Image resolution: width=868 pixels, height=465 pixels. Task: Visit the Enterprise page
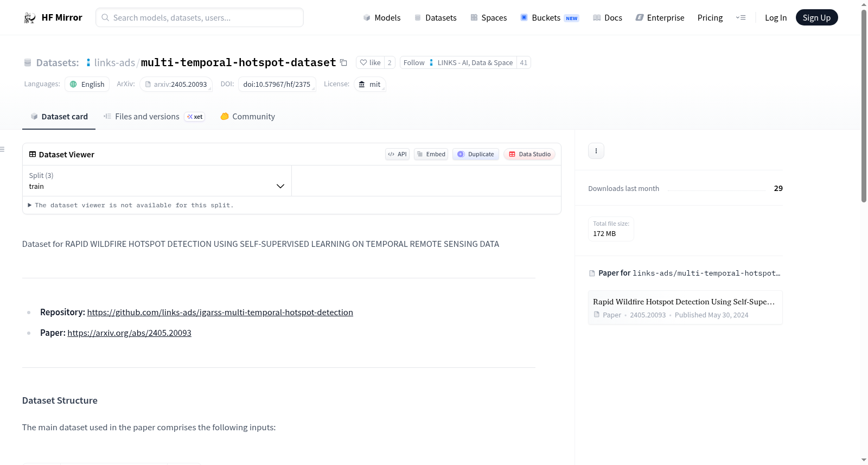(660, 18)
